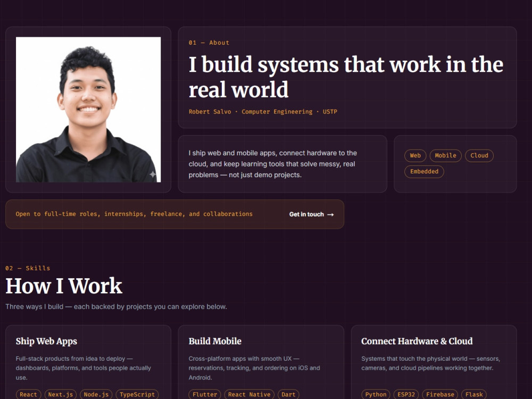Screen dimensions: 532x399
Task: Click the 'Three ways I build' subtitle
Action: coord(116,307)
